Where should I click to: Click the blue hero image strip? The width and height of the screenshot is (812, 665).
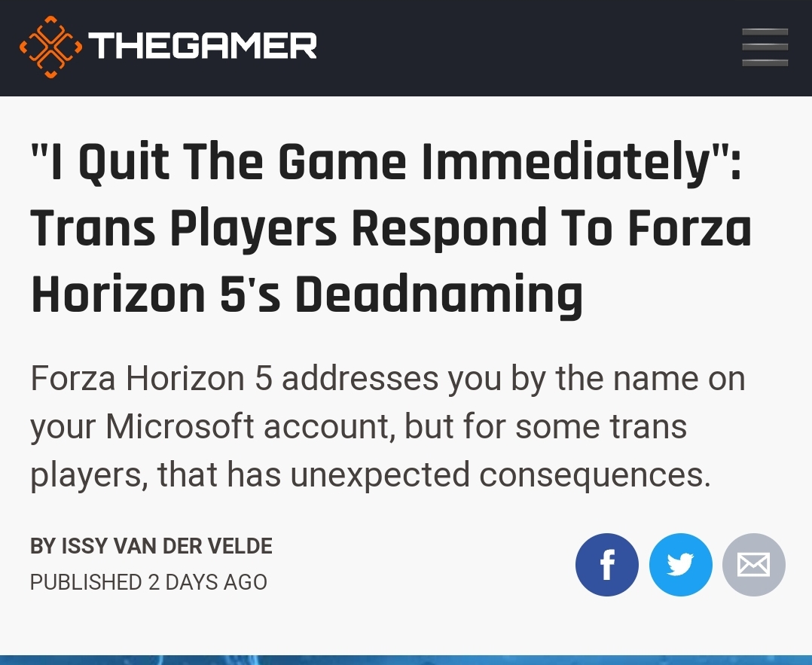click(406, 660)
